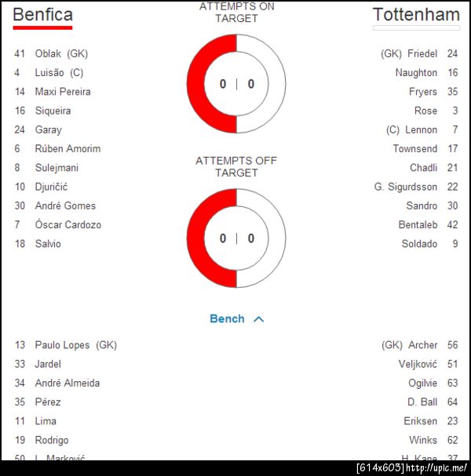Select the Benfica team heading

click(43, 14)
